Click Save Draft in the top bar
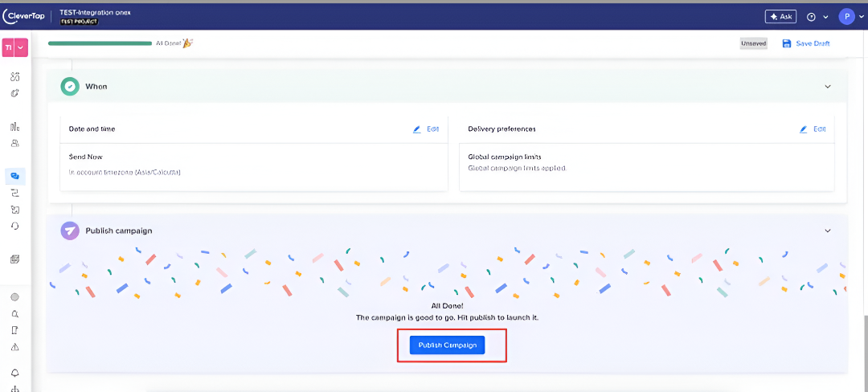This screenshot has height=392, width=868. pyautogui.click(x=806, y=43)
